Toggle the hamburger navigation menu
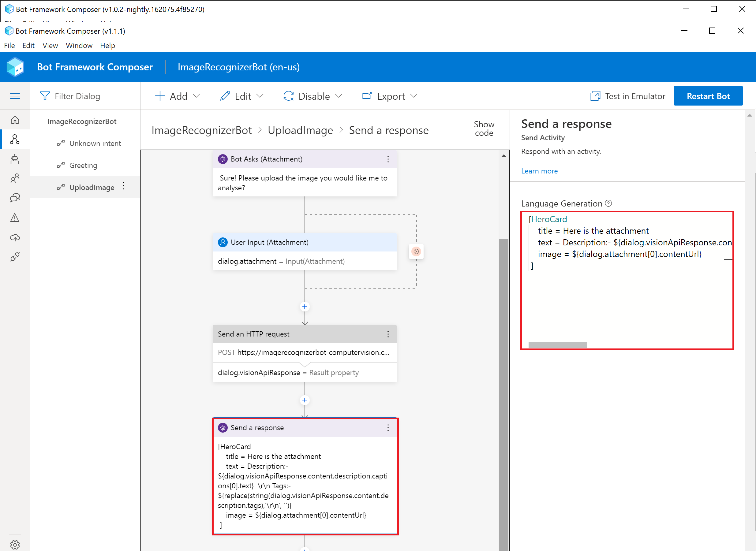756x551 pixels. tap(15, 96)
